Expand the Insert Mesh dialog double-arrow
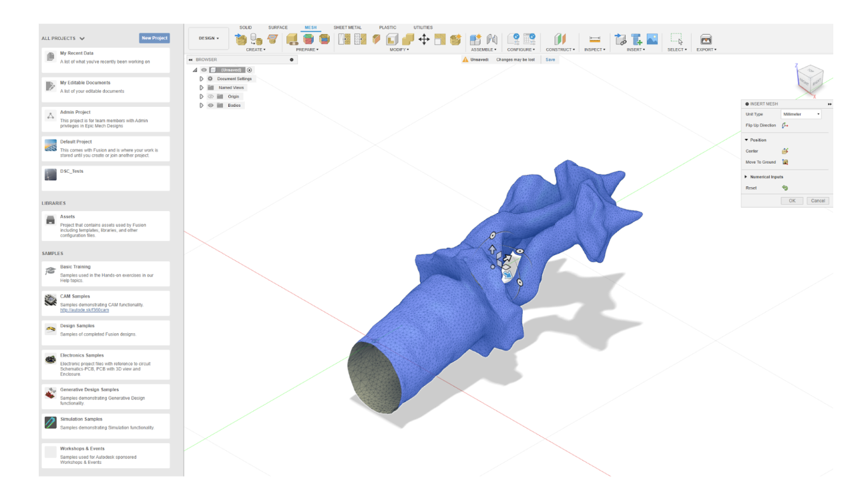This screenshot has height=498, width=868. click(x=830, y=104)
